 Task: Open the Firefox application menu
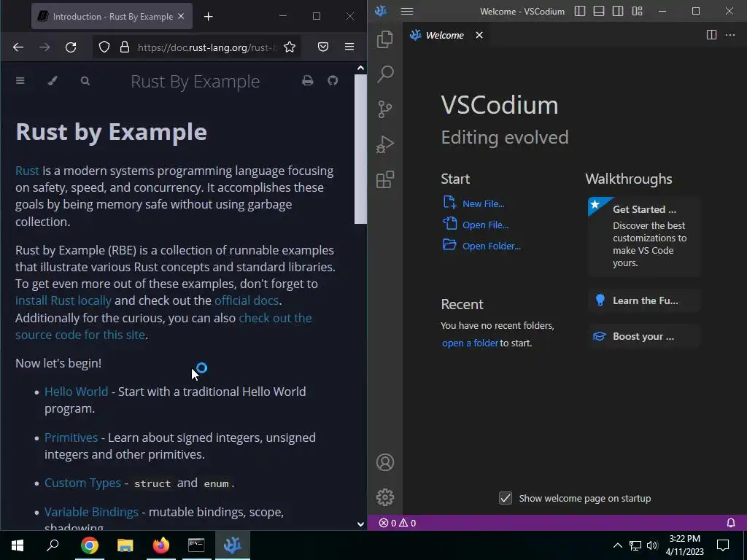(349, 47)
